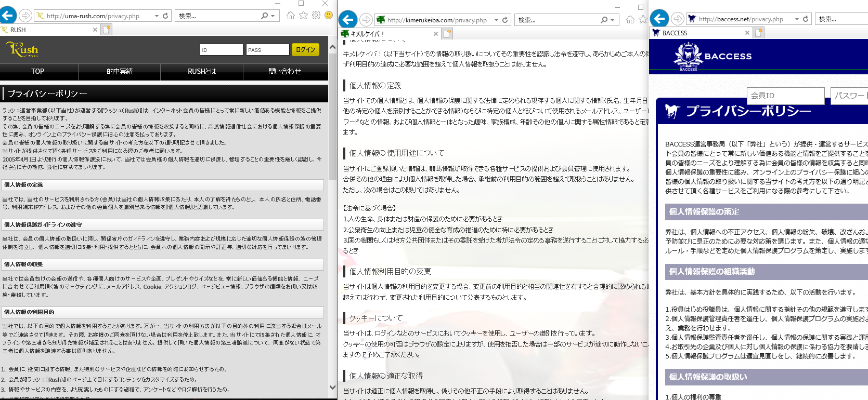868x400 pixels.
Task: Open Home page icon in kimerukeiba.com window
Action: 630,20
